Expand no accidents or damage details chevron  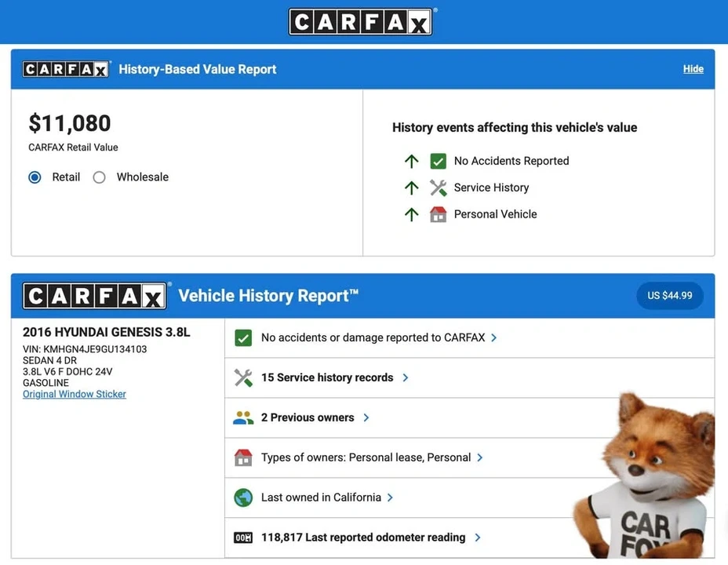click(494, 338)
